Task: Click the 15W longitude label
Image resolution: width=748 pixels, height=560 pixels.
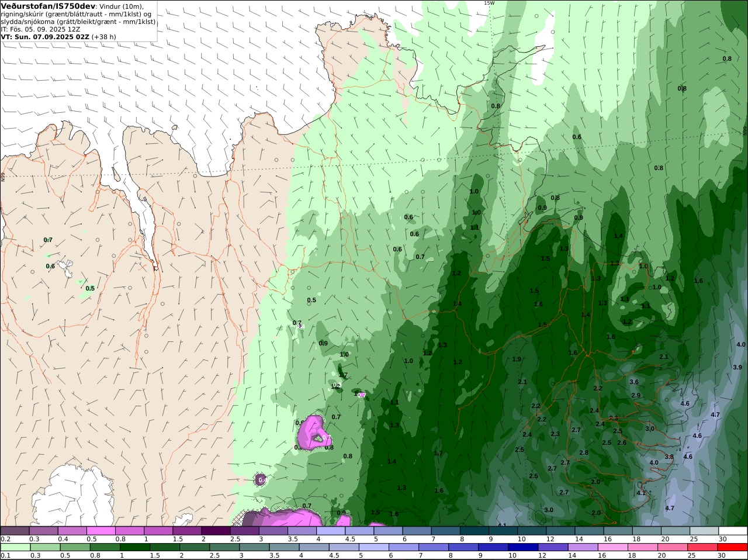Action: (x=489, y=3)
